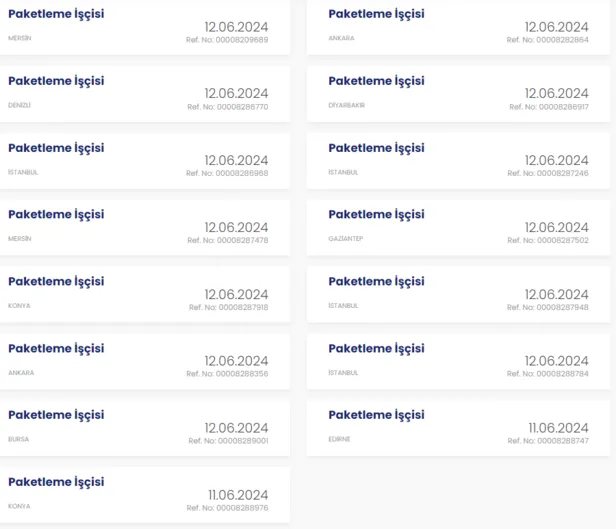Open İstanbul job with Ref. No 00008286968
Screen dimensions: 616x529
point(56,148)
